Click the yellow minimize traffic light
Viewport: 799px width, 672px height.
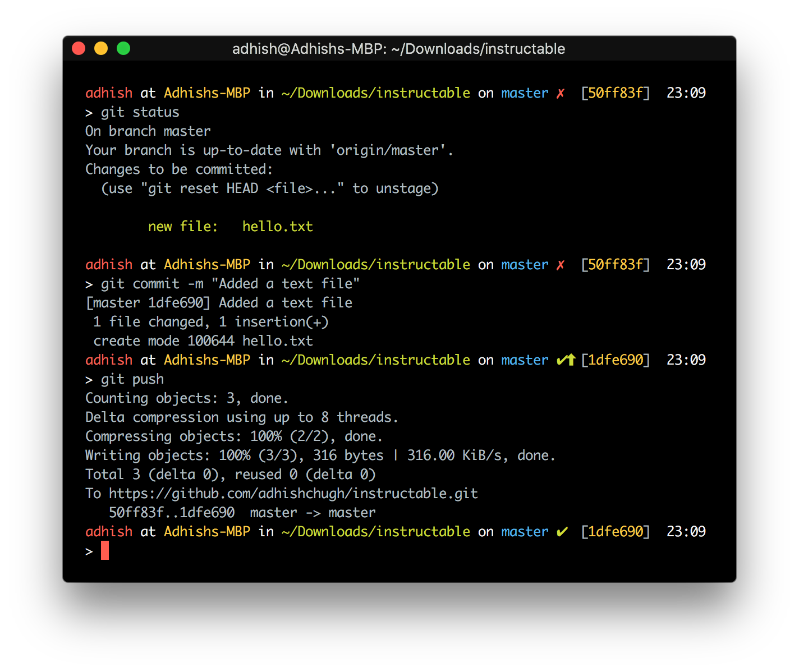click(101, 48)
